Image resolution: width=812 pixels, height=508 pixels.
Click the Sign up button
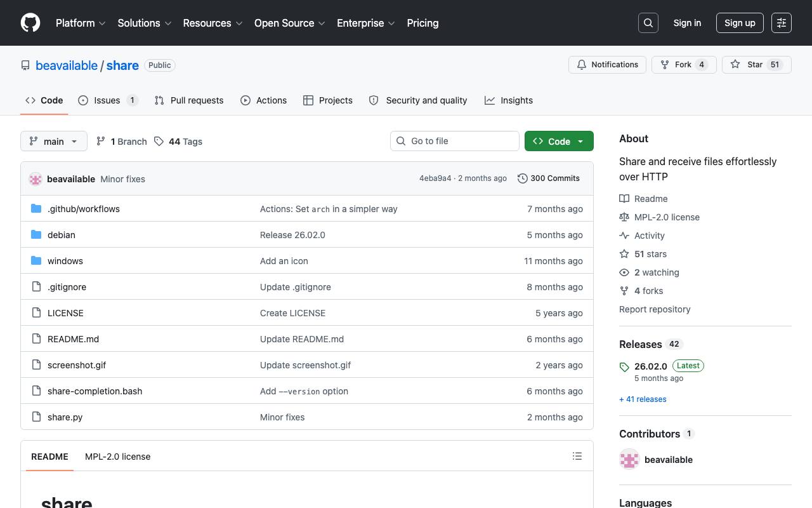point(740,23)
